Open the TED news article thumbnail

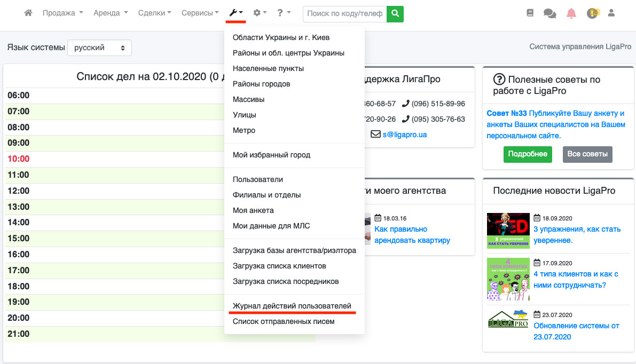click(x=508, y=231)
